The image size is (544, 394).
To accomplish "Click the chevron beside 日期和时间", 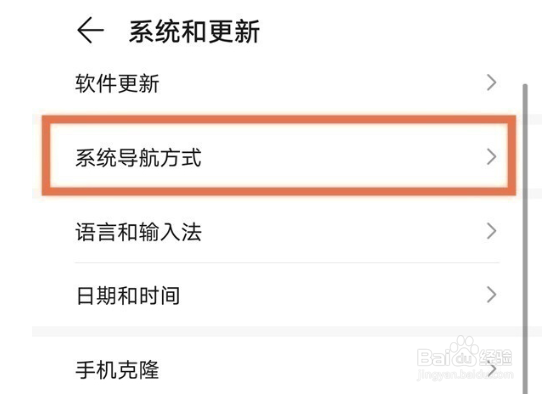I will [x=491, y=295].
